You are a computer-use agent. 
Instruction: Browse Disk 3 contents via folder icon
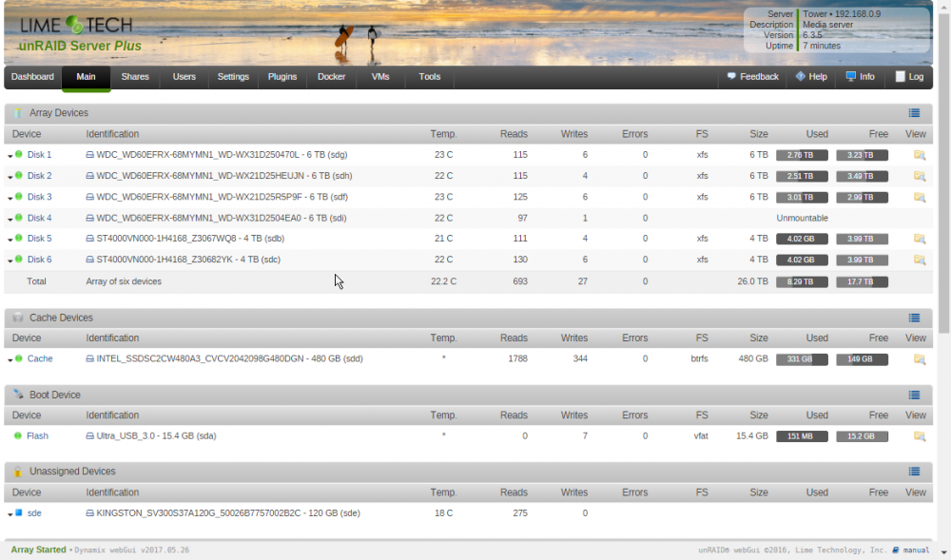tap(920, 198)
